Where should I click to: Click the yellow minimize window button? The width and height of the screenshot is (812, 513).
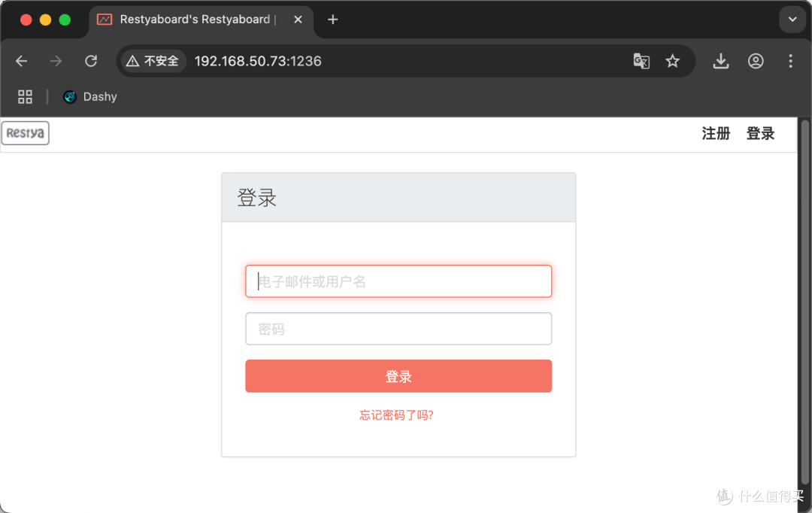point(46,20)
